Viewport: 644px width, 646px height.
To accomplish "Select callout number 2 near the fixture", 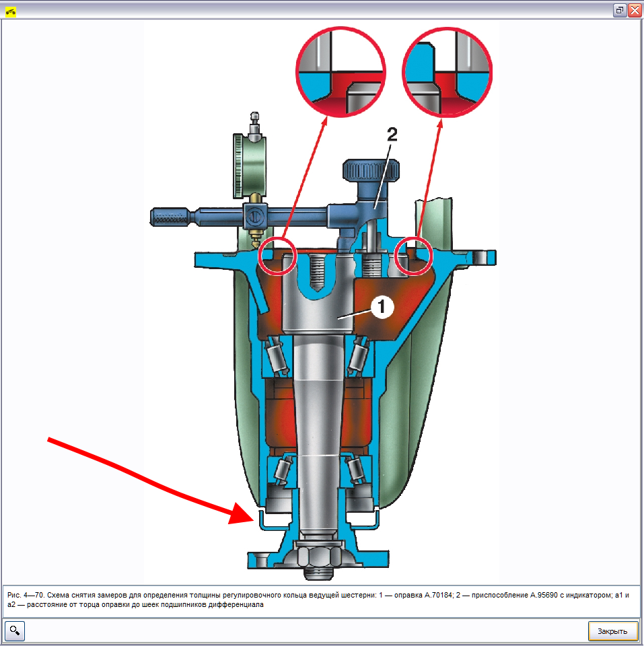I will pos(392,135).
